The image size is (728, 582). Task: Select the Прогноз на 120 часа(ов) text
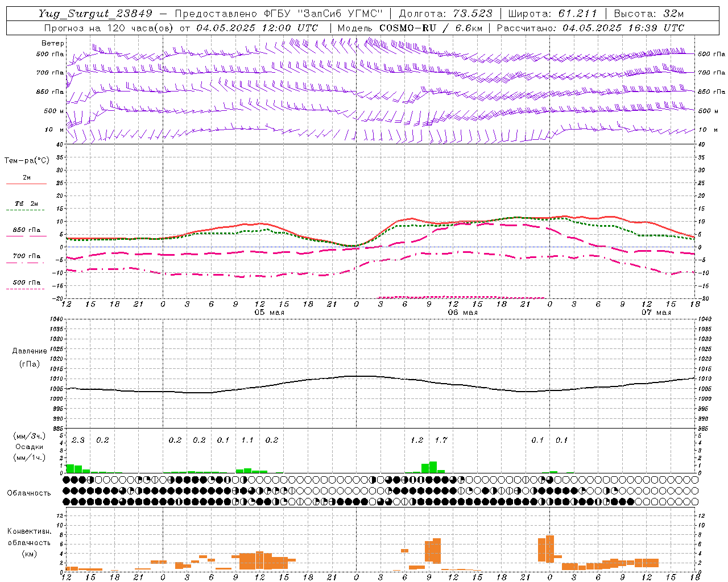[109, 28]
